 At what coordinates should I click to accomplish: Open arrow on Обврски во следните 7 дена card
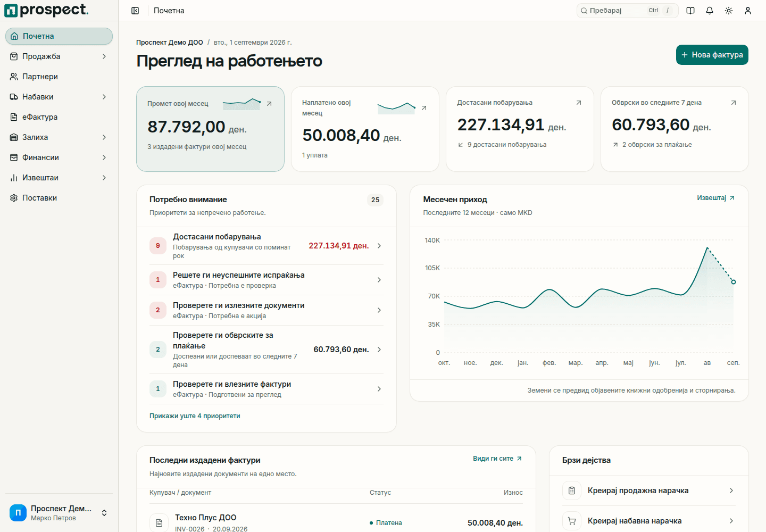pyautogui.click(x=734, y=103)
